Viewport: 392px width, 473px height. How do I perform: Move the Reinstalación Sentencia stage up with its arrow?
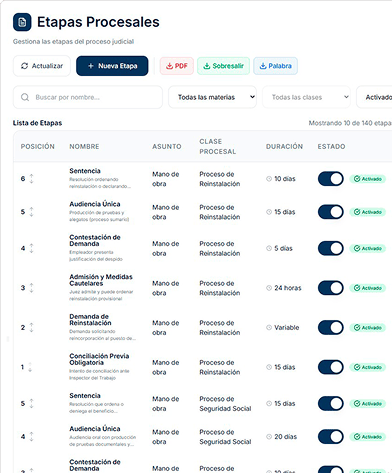(31, 176)
